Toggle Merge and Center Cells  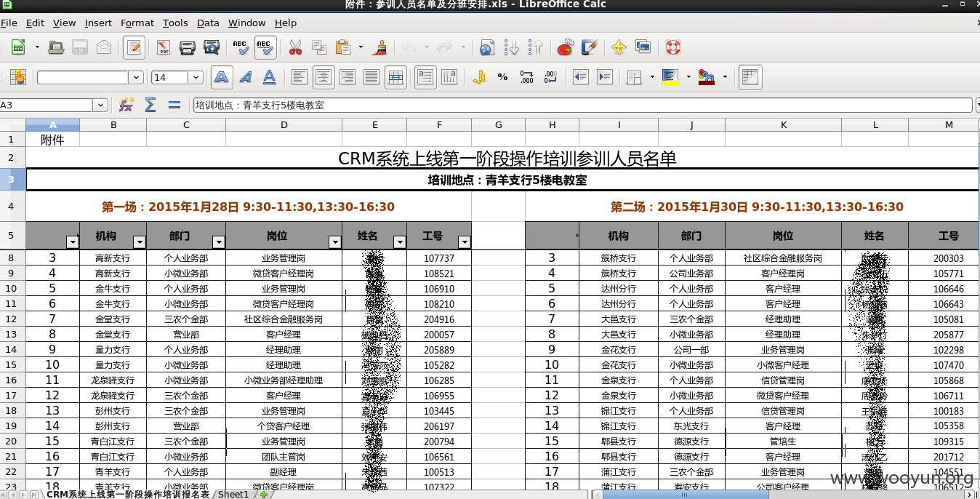click(x=395, y=77)
